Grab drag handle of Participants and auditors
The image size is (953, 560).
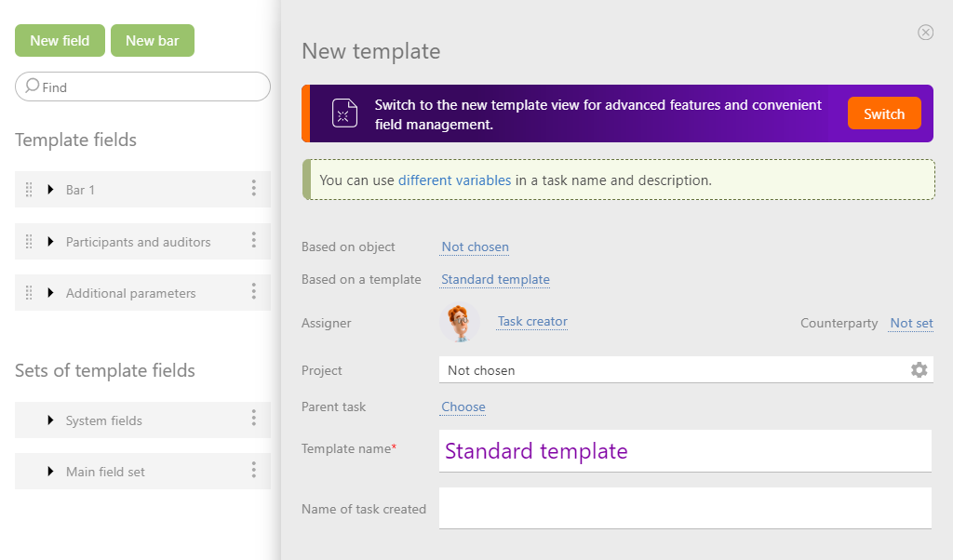tap(29, 242)
